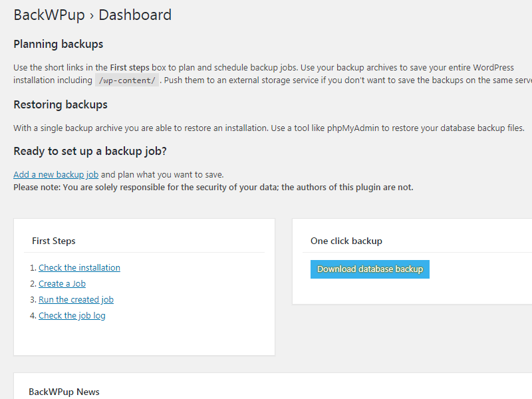
Task: Click the BackWPup breadcrumb title
Action: tap(47, 15)
